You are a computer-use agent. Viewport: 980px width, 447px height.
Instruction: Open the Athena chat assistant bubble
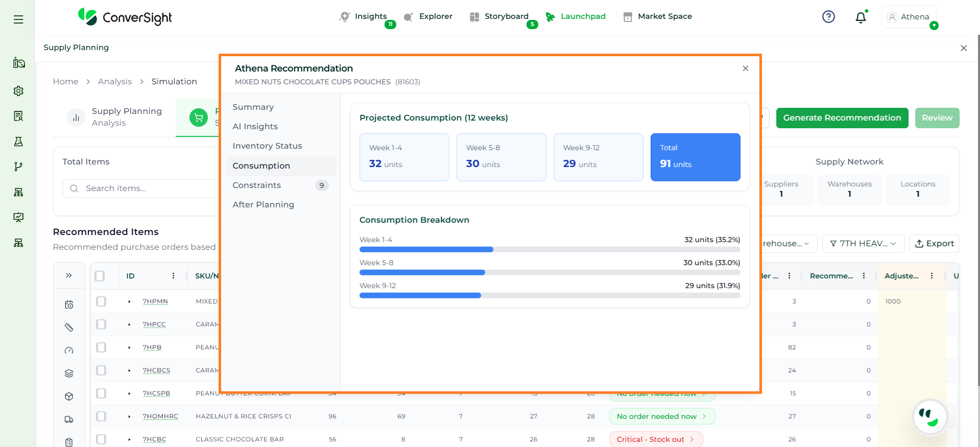pyautogui.click(x=929, y=417)
